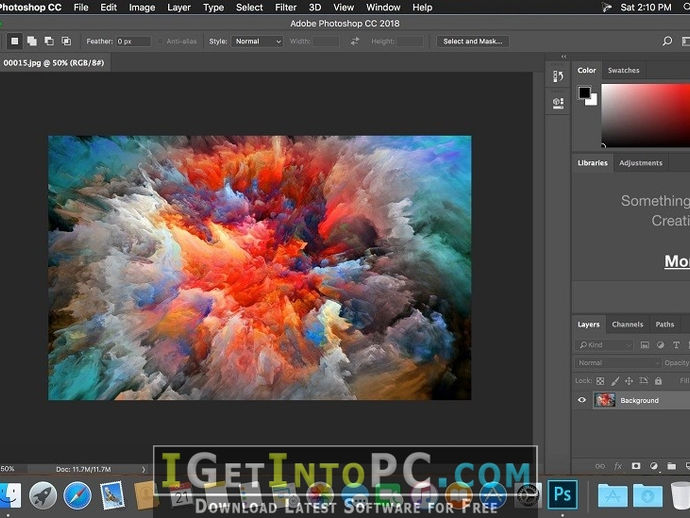Click the foreground color swatch
Screen dimensions: 690x518
[x=584, y=92]
